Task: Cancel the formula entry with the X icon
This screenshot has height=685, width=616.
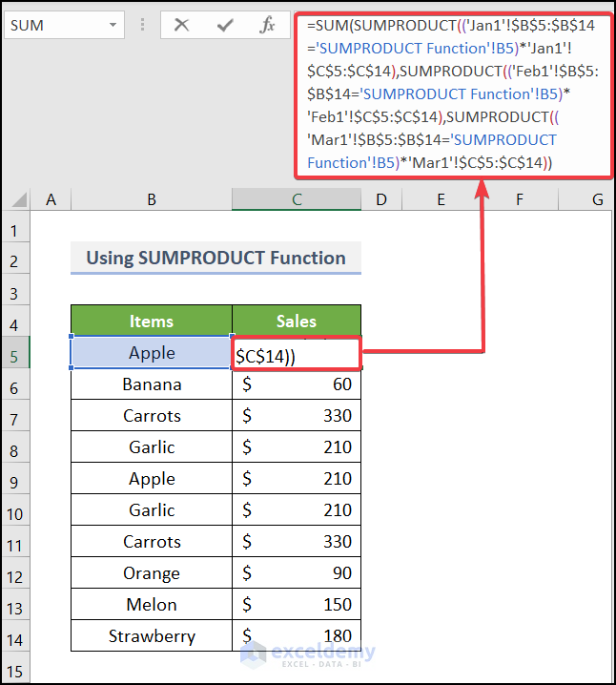Action: click(181, 25)
